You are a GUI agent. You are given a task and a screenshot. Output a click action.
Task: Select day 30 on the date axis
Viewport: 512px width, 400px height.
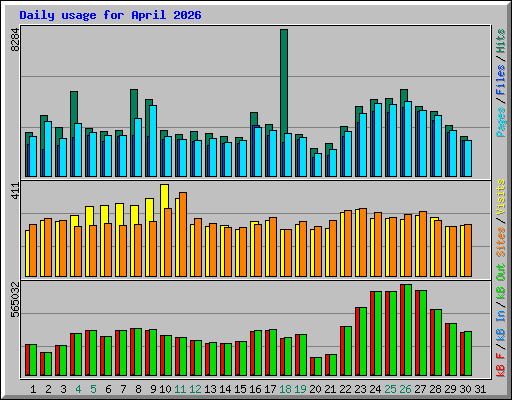click(x=465, y=389)
